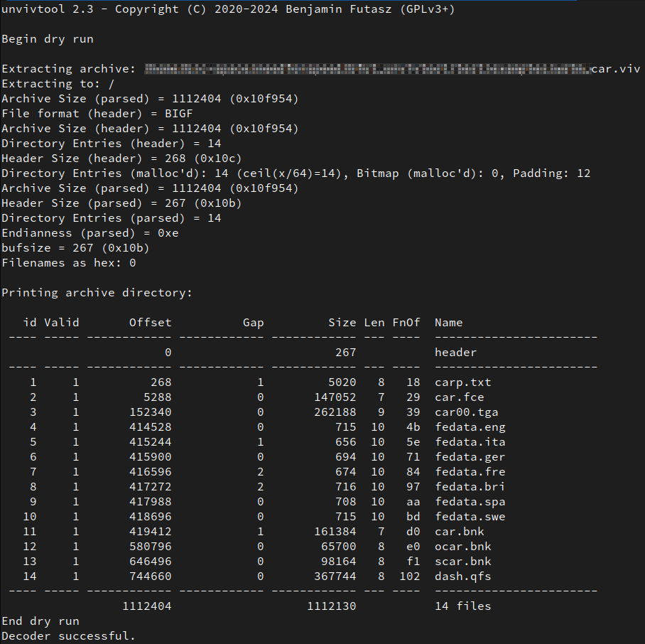Click the carp.txt filename in directory listing
The width and height of the screenshot is (645, 644).
point(462,382)
